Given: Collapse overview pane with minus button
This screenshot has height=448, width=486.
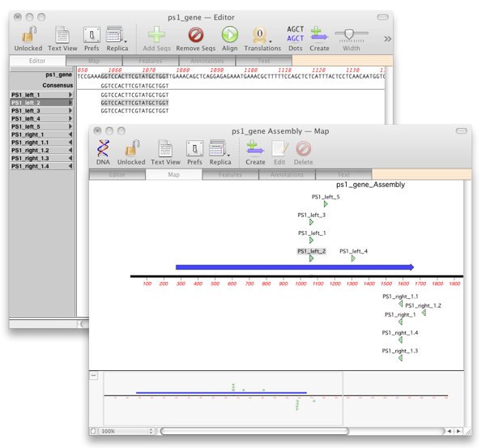Looking at the screenshot, I should coord(94,376).
